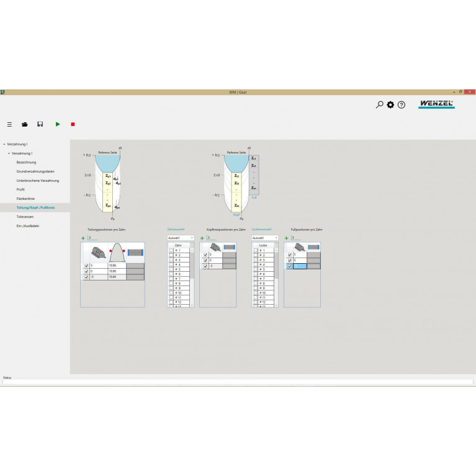
Task: Click the Lückenauswahl link
Action: pos(261,229)
